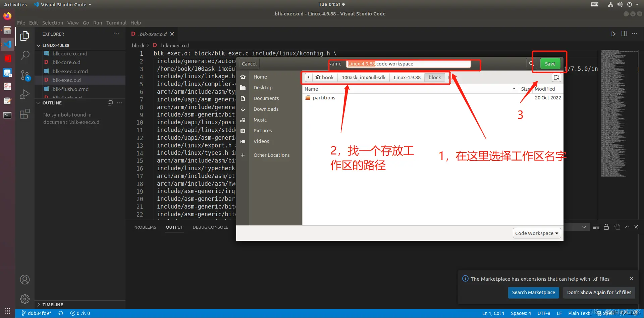Open the Search view in the activity bar
The image size is (644, 318).
coord(25,55)
